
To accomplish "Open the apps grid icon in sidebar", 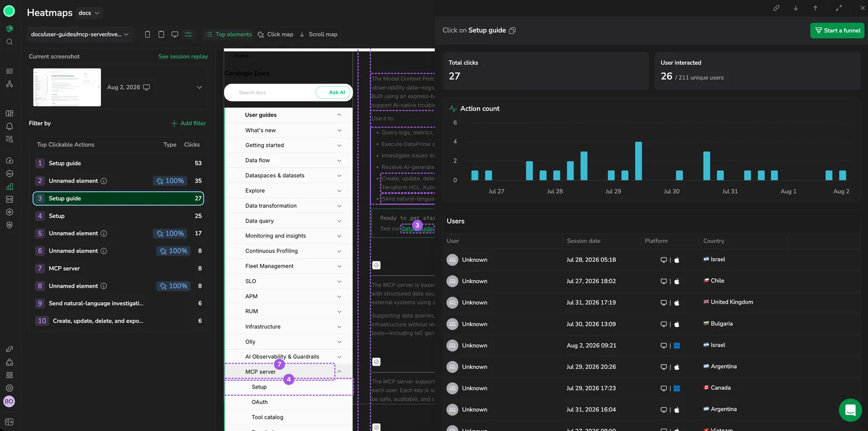I will [x=9, y=375].
